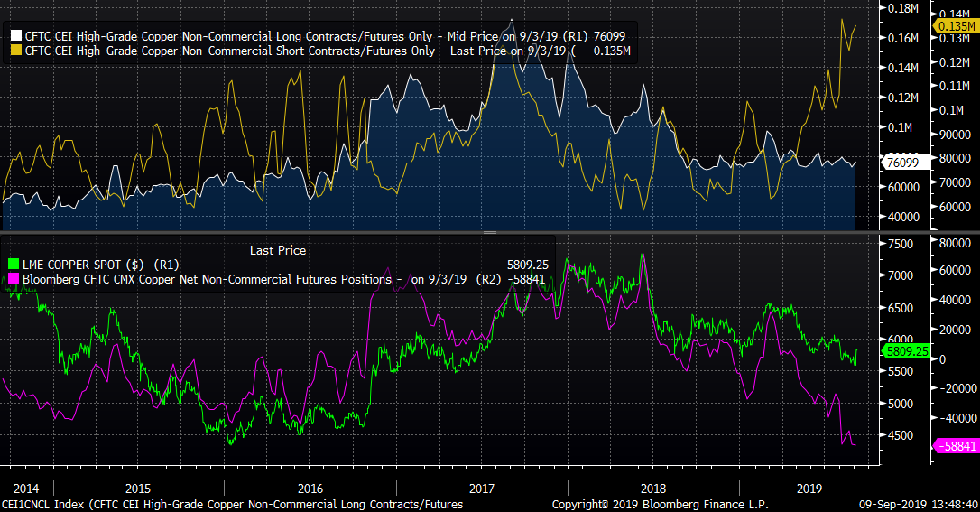Screen dimensions: 980x512
Task: Click the green LME Copper Spot legend swatch
Action: pos(14,265)
